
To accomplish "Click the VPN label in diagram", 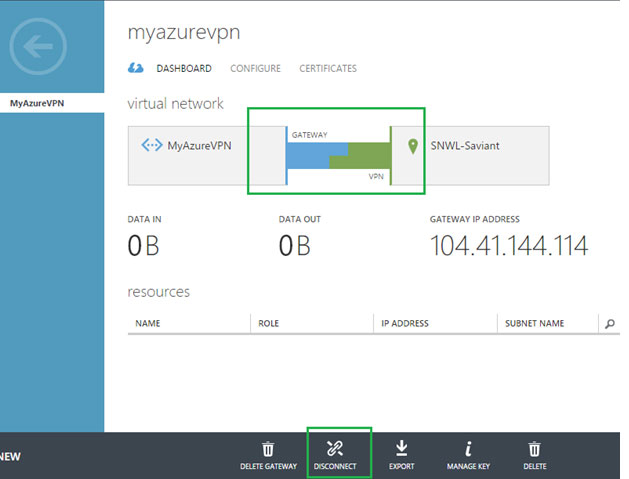I will click(376, 177).
